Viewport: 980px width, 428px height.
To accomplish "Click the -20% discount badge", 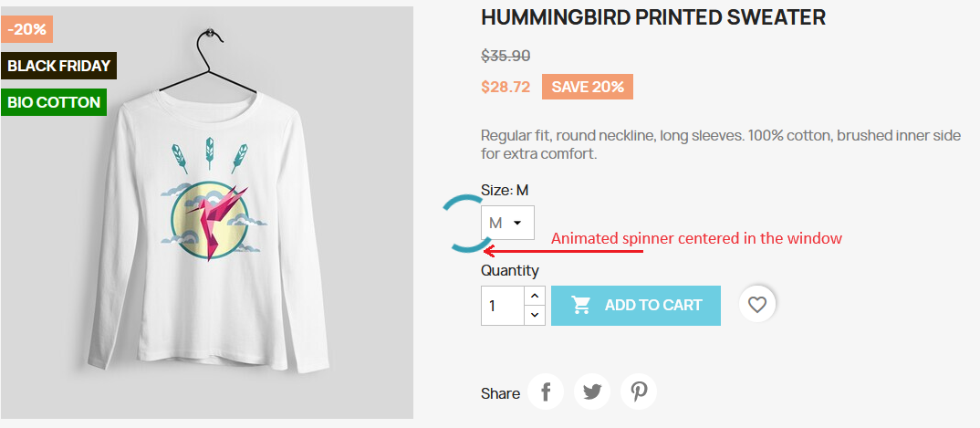I will [x=27, y=29].
